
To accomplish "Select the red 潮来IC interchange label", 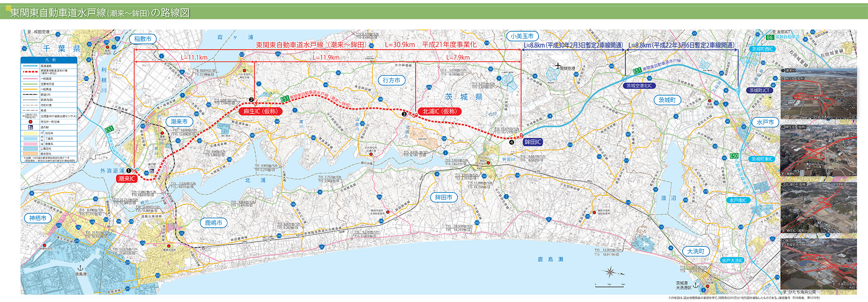I will (127, 179).
